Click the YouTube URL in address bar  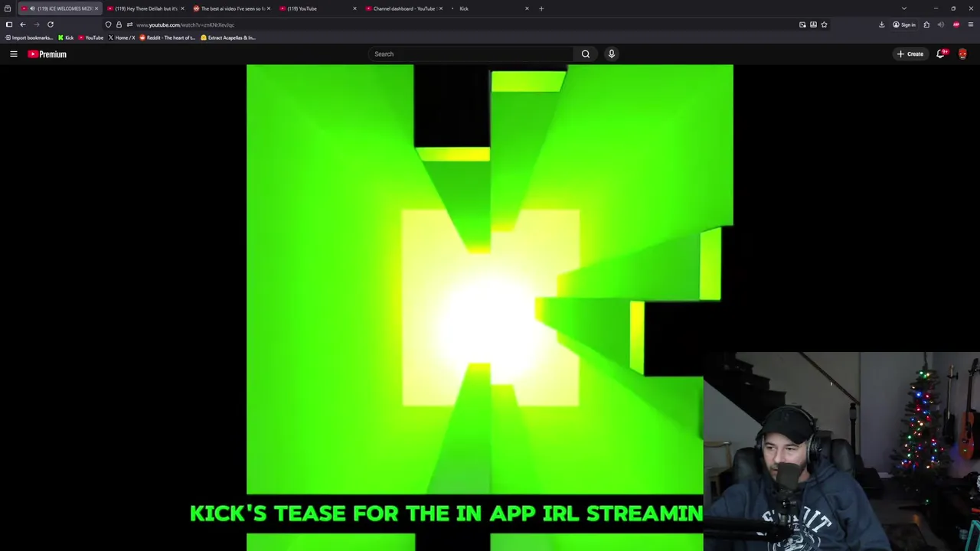pyautogui.click(x=185, y=24)
